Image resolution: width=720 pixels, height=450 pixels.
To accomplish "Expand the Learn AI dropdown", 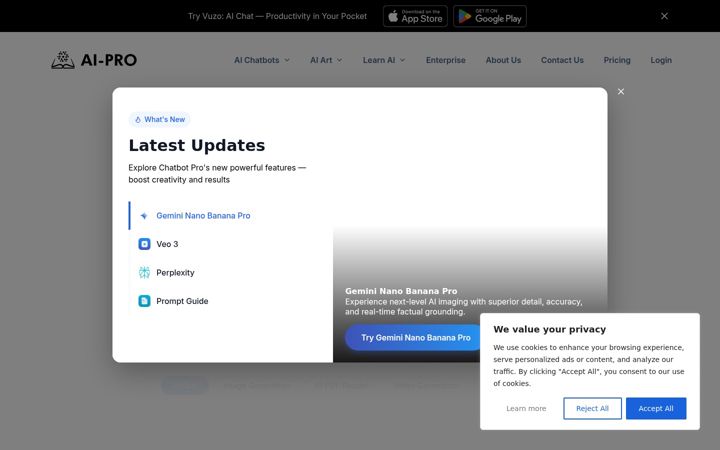I will pos(384,60).
